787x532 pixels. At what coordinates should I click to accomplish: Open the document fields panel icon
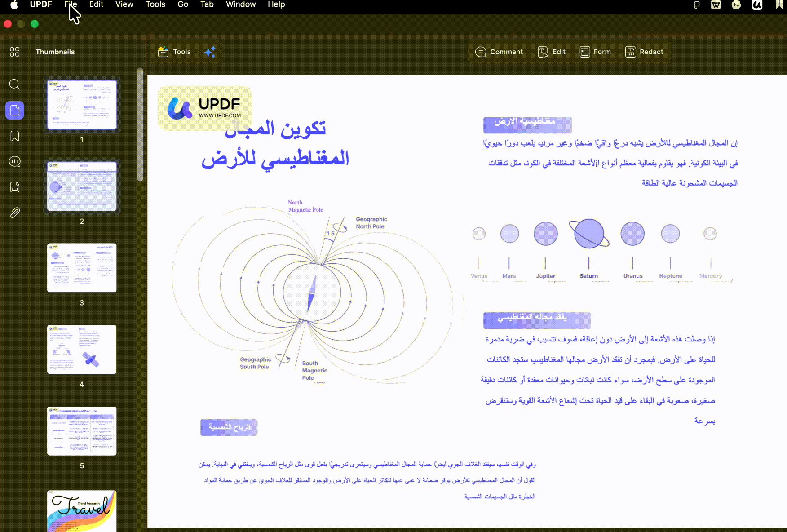point(15,187)
